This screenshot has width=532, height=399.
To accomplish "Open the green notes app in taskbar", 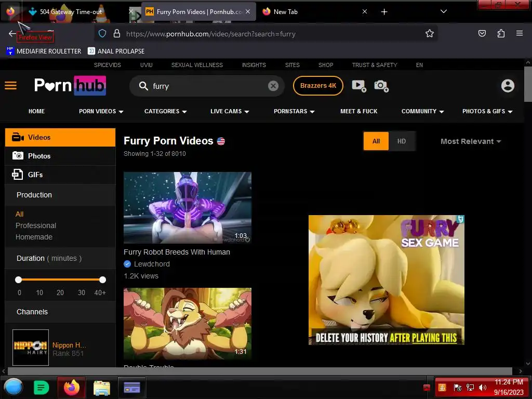I will 42,387.
